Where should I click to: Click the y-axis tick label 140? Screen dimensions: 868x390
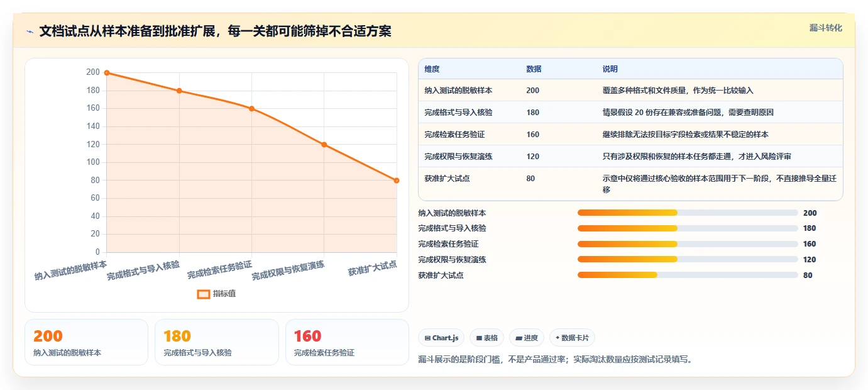(93, 126)
